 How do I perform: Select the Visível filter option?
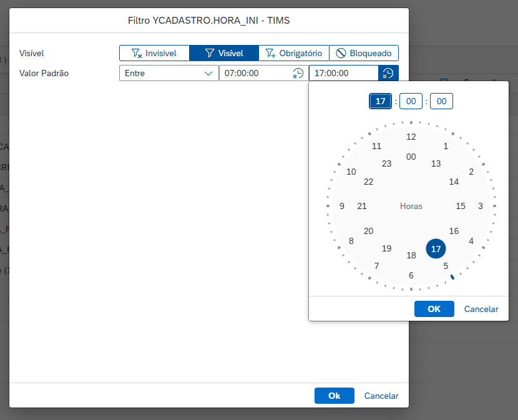coord(224,53)
